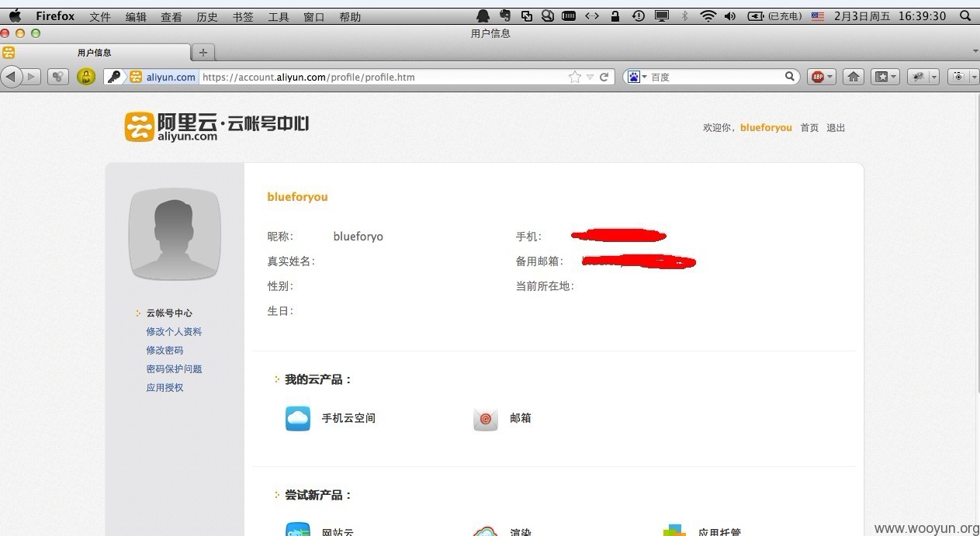Click the aliyun.com site identity badge
This screenshot has width=980, height=536.
[x=163, y=77]
